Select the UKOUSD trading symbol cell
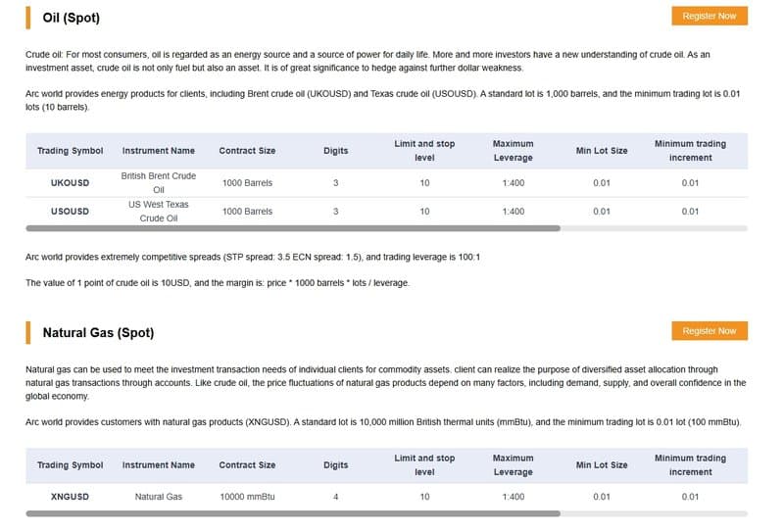 coord(70,183)
